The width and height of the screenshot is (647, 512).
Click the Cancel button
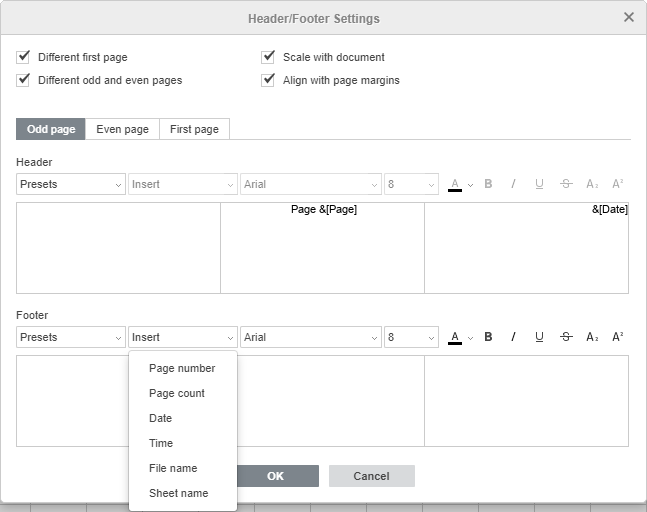[x=371, y=476]
